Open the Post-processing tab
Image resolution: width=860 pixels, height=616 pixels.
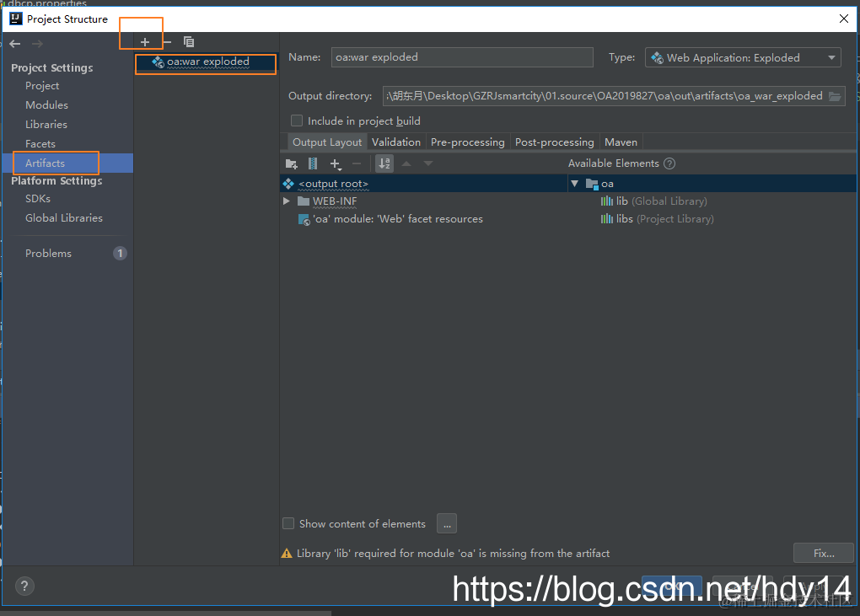[x=554, y=142]
